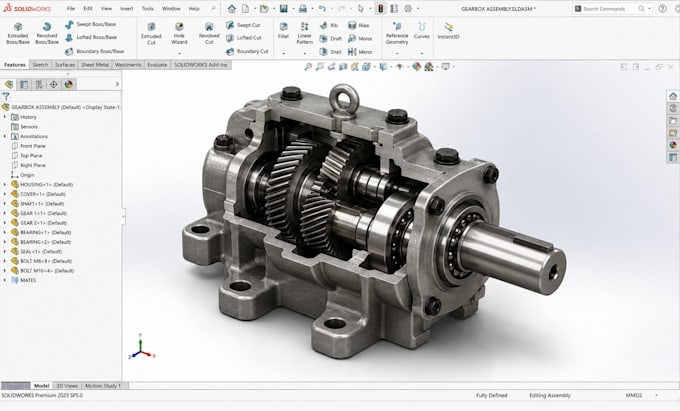Click the Print icon in top toolbar
680x411 pixels.
click(303, 8)
